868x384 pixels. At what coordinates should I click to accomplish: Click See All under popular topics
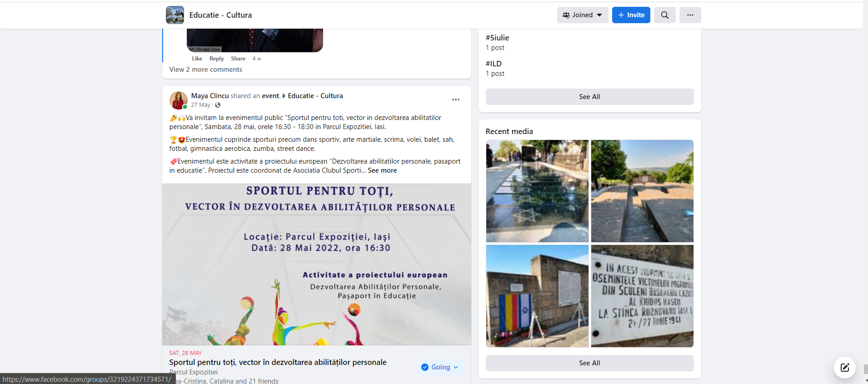click(x=589, y=97)
